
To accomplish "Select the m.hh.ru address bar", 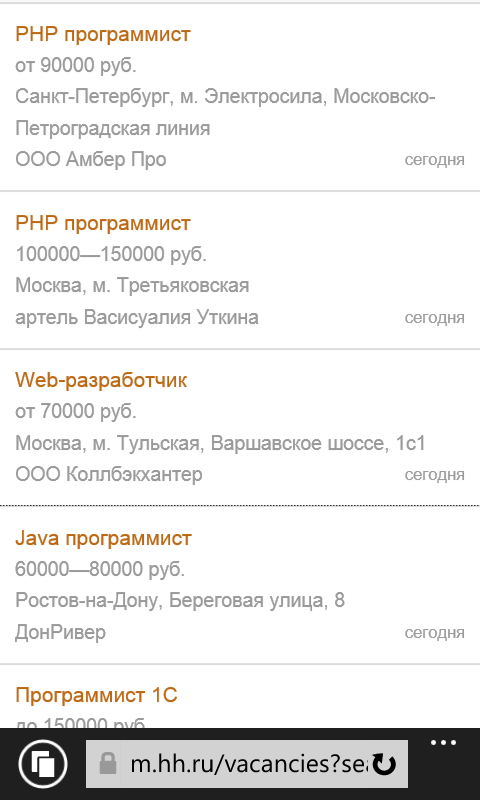I will (x=246, y=764).
